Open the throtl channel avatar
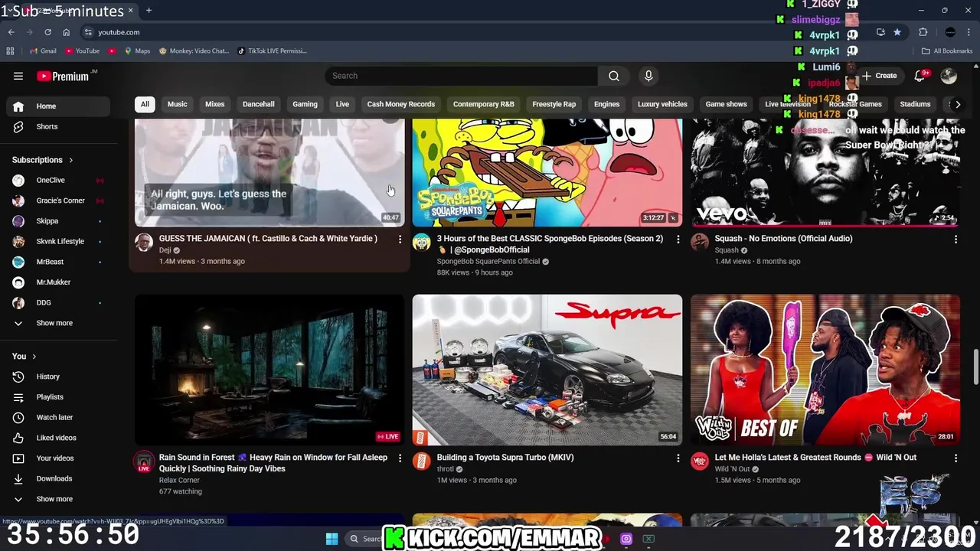The width and height of the screenshot is (980, 551). pyautogui.click(x=422, y=461)
